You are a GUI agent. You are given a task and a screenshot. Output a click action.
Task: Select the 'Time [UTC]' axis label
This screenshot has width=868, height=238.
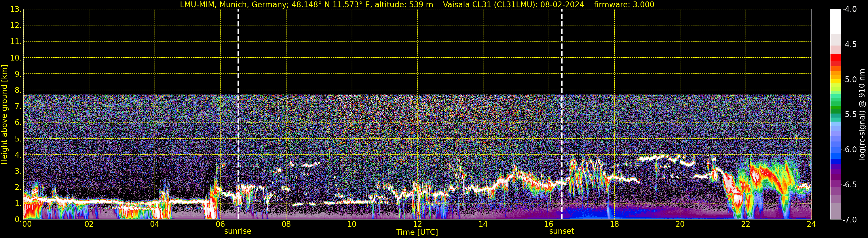(x=417, y=232)
